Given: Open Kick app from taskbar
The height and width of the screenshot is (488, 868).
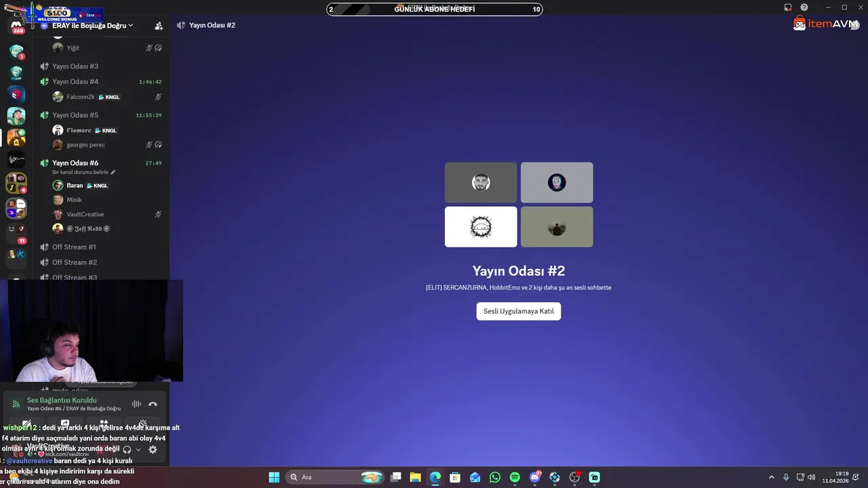Looking at the screenshot, I should [x=595, y=477].
